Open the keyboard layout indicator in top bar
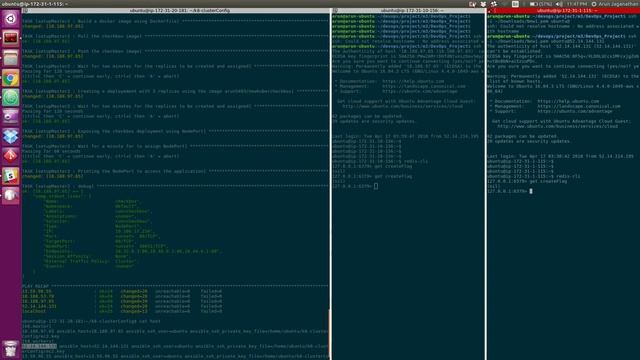Screen dimensions: 640x360 click(x=515, y=4)
